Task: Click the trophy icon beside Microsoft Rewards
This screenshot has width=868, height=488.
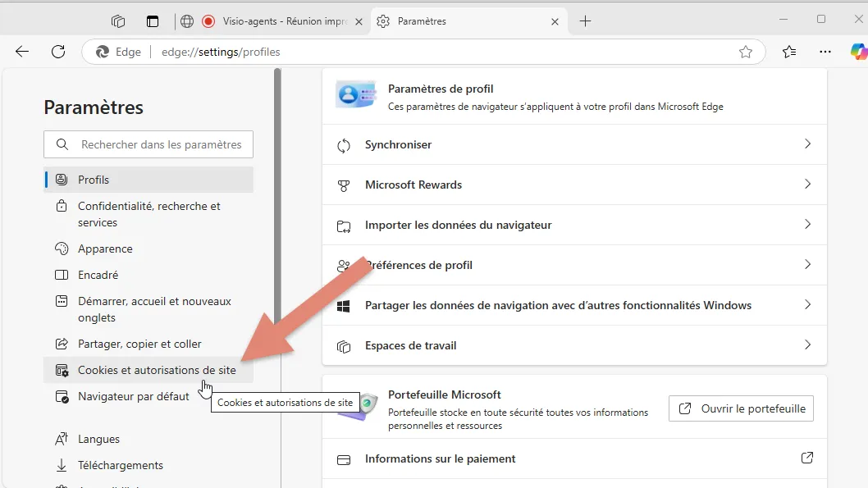Action: (344, 186)
